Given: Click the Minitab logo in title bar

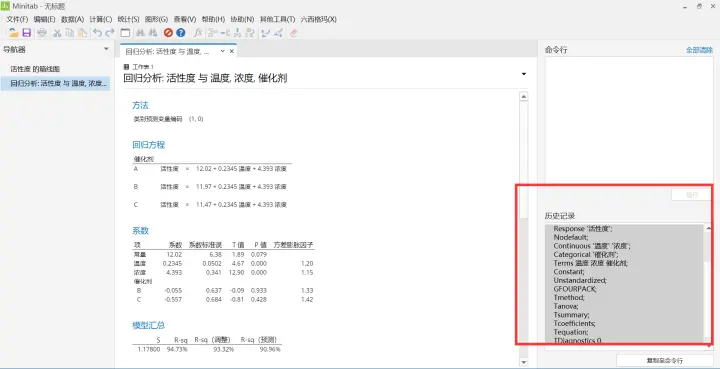Looking at the screenshot, I should (5, 6).
